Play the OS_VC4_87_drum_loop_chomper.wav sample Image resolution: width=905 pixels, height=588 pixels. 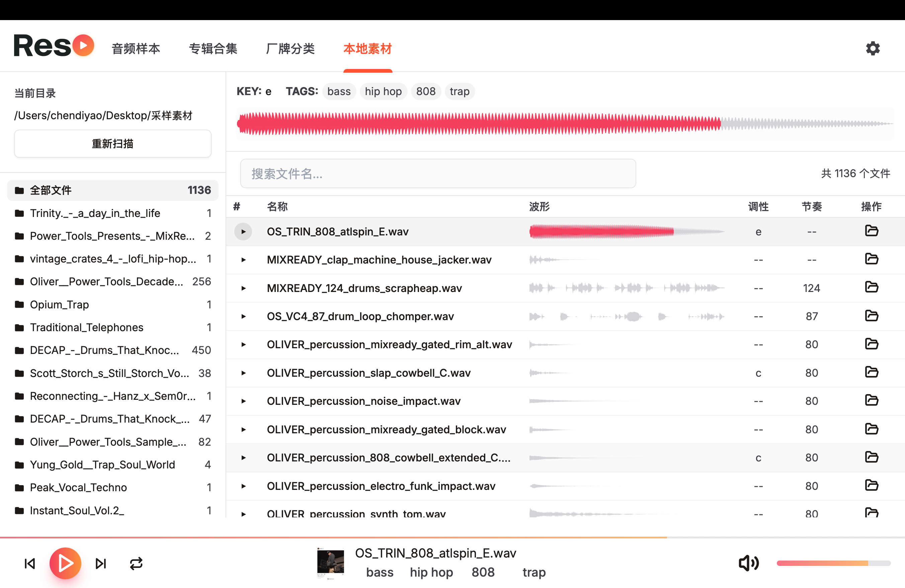pos(243,316)
